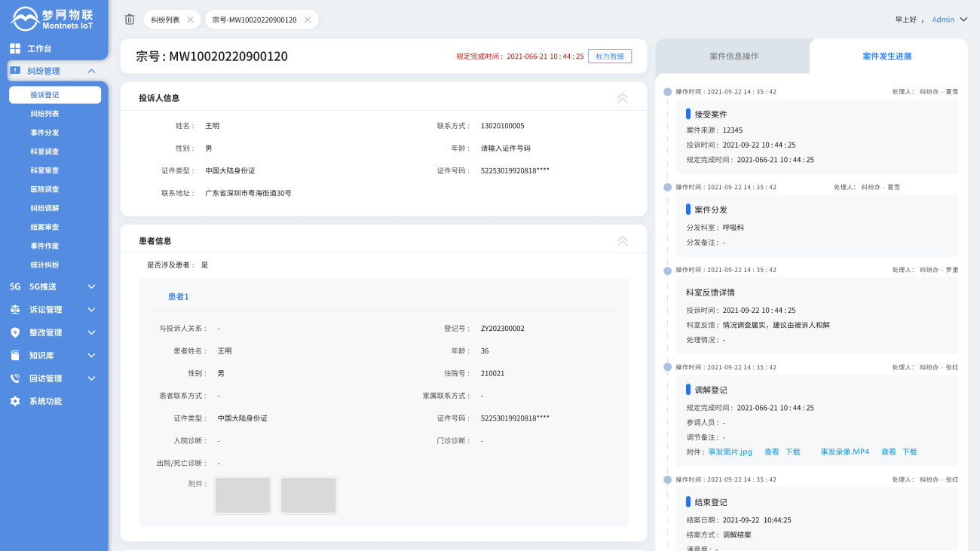
Task: Collapse the 患者信息 section
Action: 622,241
